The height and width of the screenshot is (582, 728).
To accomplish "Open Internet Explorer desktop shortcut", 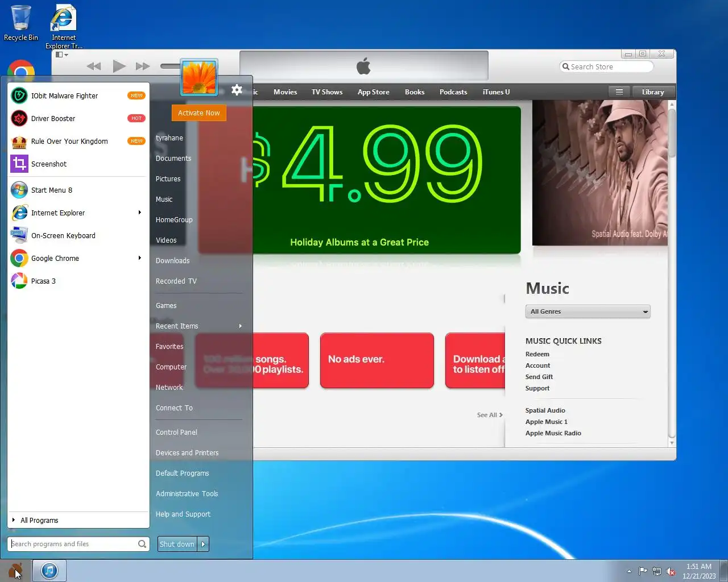I will 64,27.
